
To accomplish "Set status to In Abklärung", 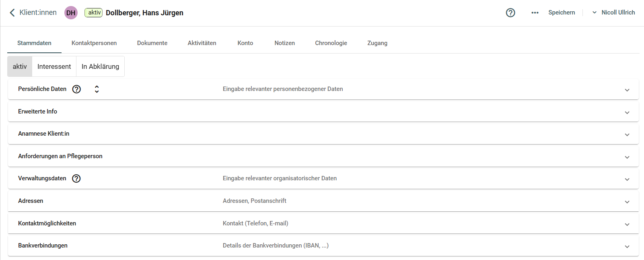I will tap(100, 66).
